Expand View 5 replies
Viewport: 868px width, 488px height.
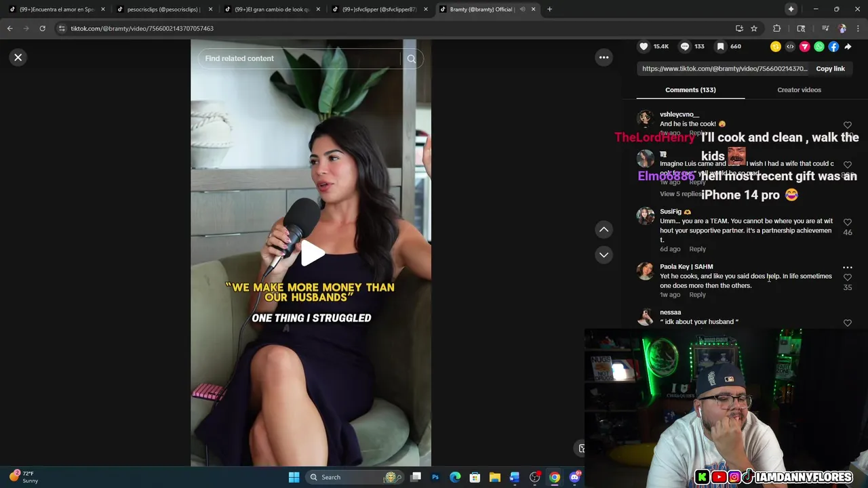pyautogui.click(x=680, y=194)
